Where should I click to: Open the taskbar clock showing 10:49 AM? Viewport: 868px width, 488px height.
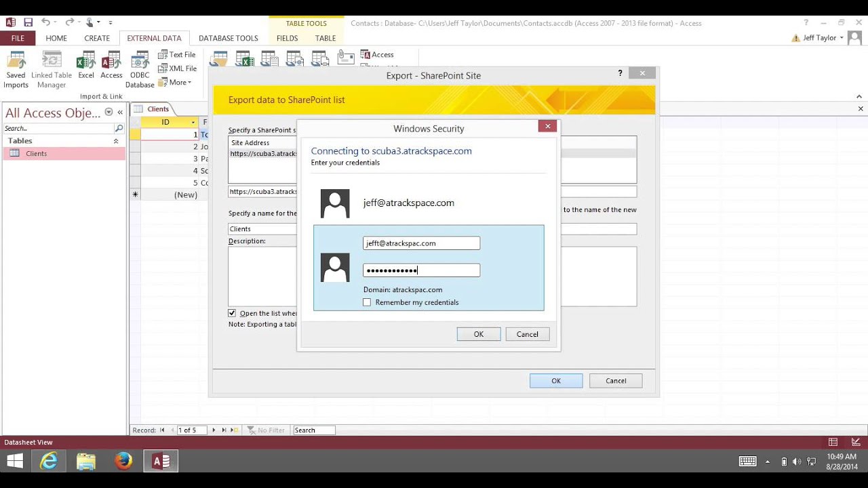point(842,462)
